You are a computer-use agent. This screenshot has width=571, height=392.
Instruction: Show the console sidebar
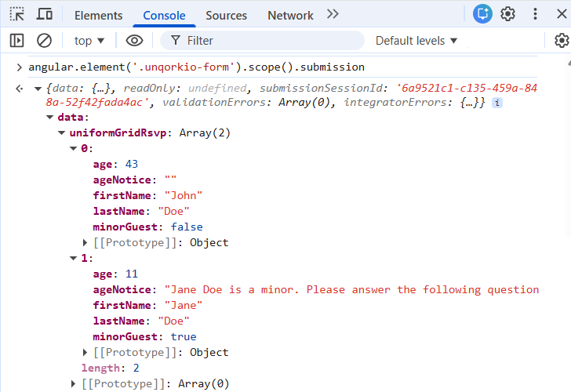(16, 41)
